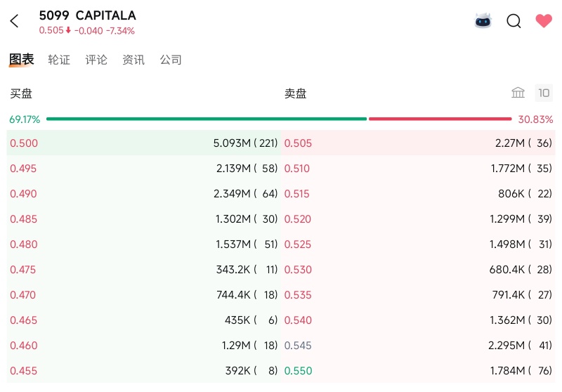Image resolution: width=562 pixels, height=392 pixels.
Task: Open the robot AI assistant icon
Action: pos(483,21)
